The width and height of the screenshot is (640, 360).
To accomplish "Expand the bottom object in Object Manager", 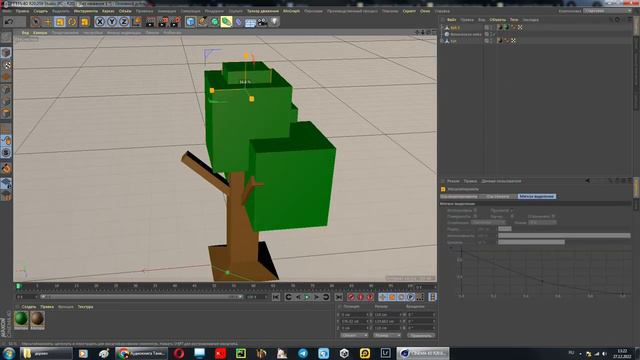I will [x=442, y=41].
